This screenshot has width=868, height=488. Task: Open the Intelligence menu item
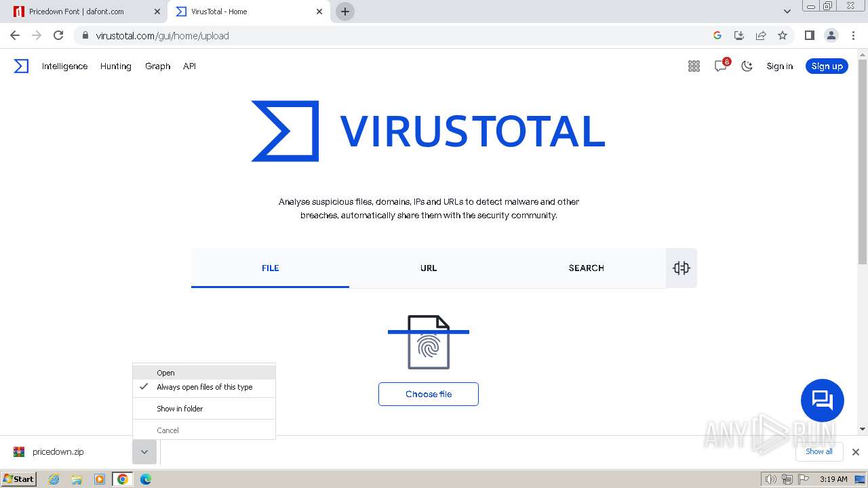[64, 66]
